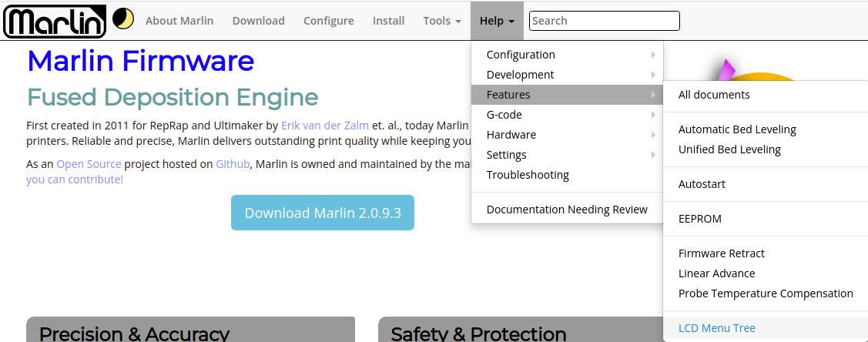
Task: Click the Safety & Protection card header
Action: 521,330
